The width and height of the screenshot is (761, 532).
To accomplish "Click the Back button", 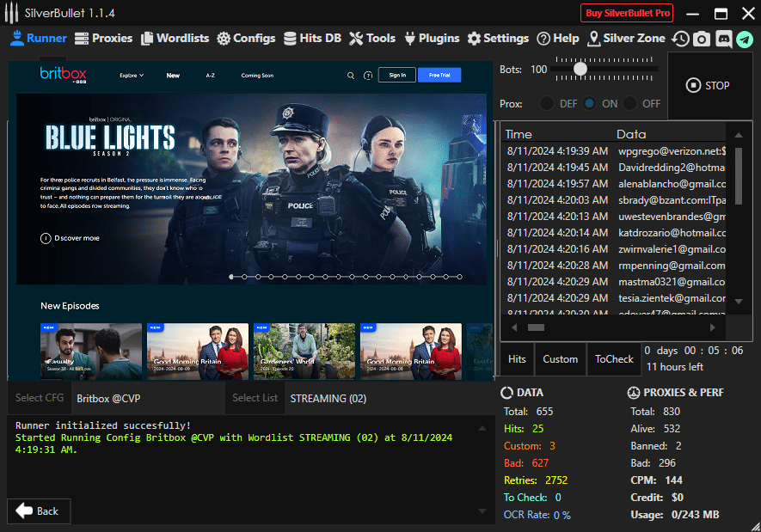I will point(39,511).
